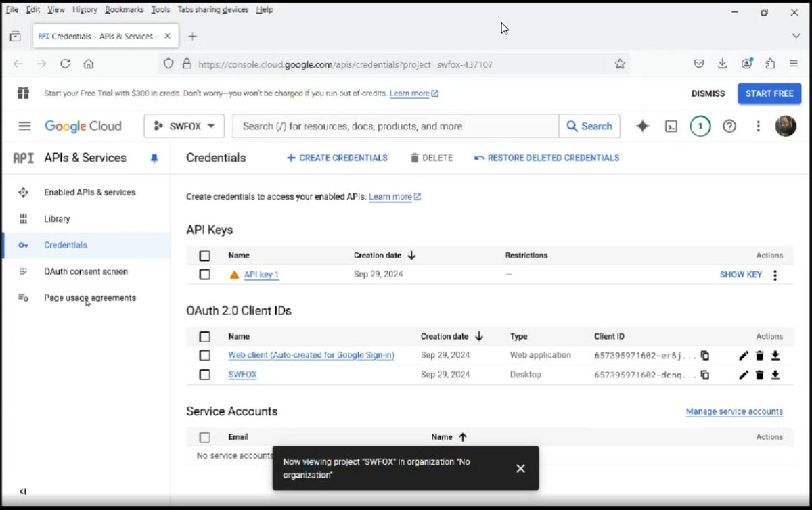The width and height of the screenshot is (812, 510).
Task: Delete the Web client OAuth client
Action: pyautogui.click(x=759, y=355)
